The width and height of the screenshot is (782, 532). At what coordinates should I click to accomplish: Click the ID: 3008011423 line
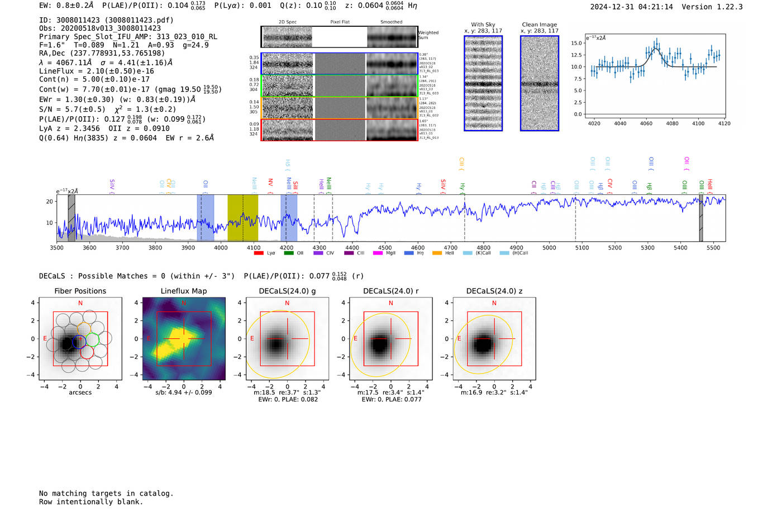(x=106, y=20)
